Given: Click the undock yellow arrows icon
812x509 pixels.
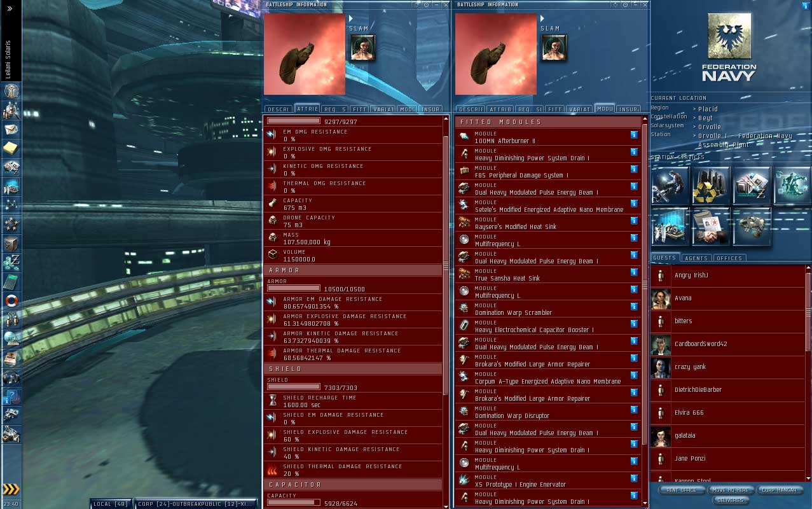Looking at the screenshot, I should (x=11, y=489).
